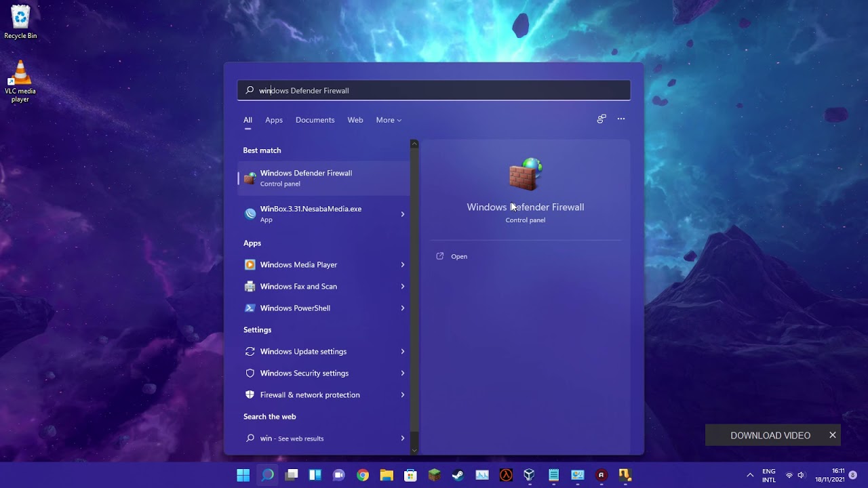This screenshot has height=488, width=868.
Task: Open the performance monitor graph icon in taskbar
Action: pyautogui.click(x=482, y=475)
